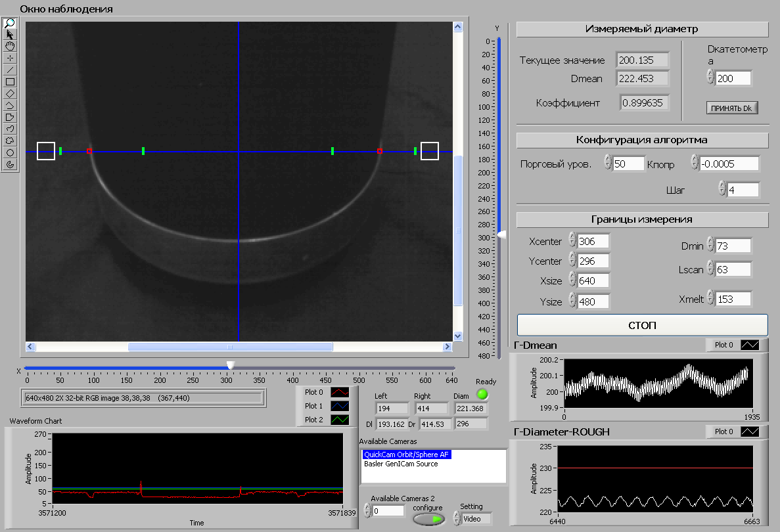This screenshot has height=532, width=780.
Task: Click the Dmin value stepper
Action: pos(710,246)
